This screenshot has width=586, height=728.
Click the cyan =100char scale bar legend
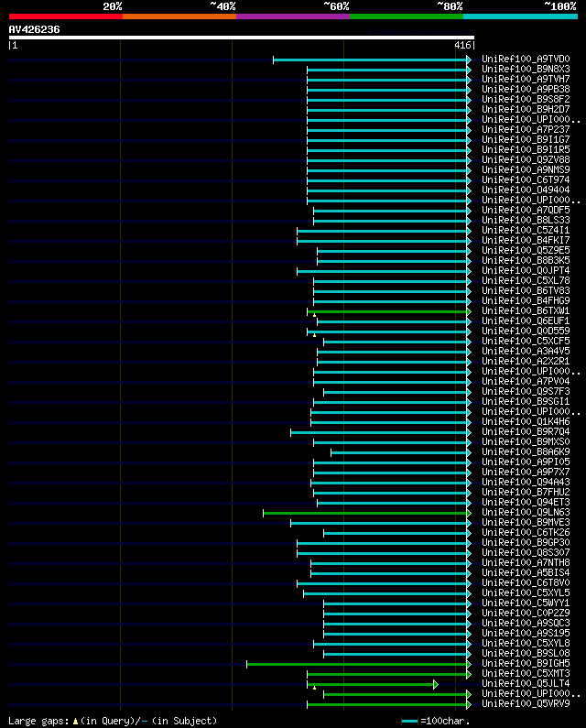pos(409,721)
